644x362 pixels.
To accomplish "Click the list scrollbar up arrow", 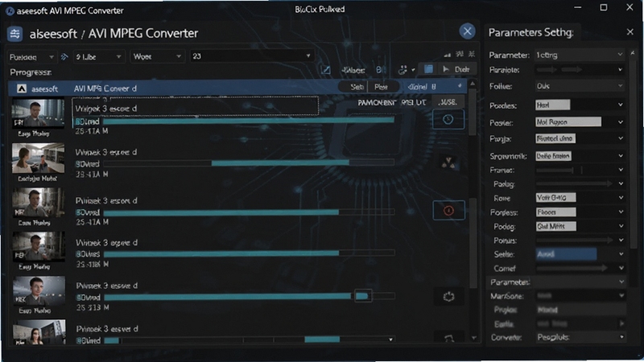I will tap(473, 84).
